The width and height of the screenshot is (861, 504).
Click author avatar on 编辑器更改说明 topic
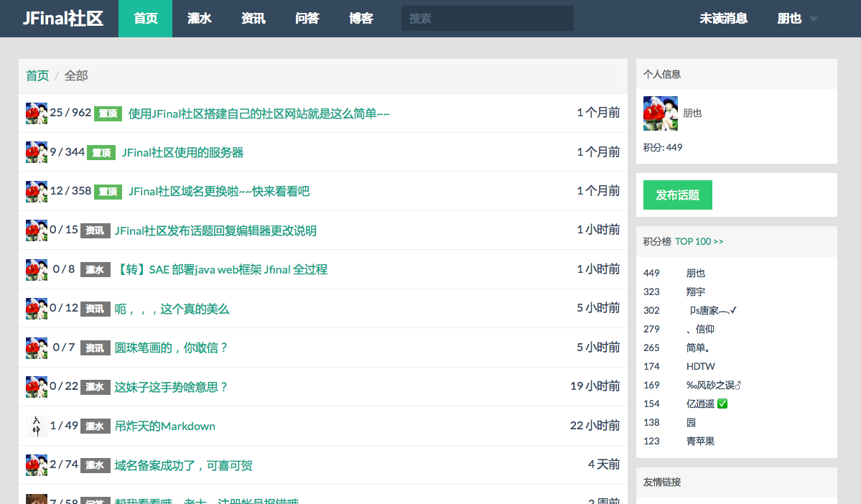tap(37, 230)
